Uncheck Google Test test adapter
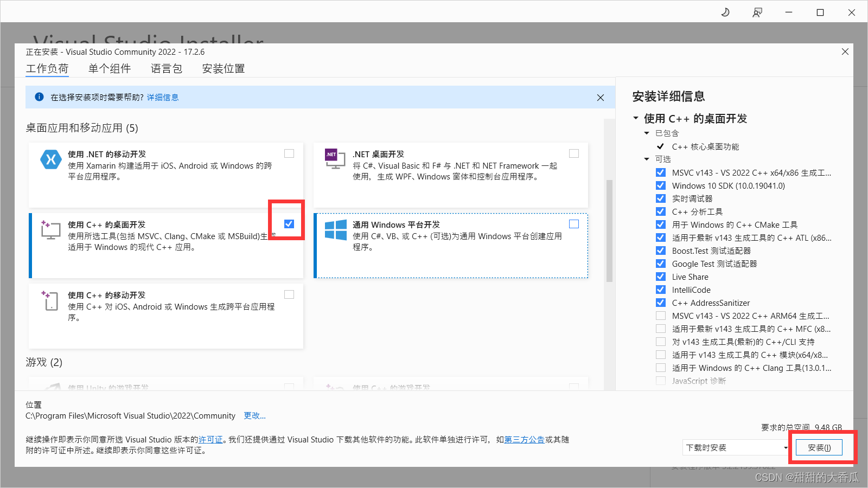The width and height of the screenshot is (868, 488). (661, 264)
